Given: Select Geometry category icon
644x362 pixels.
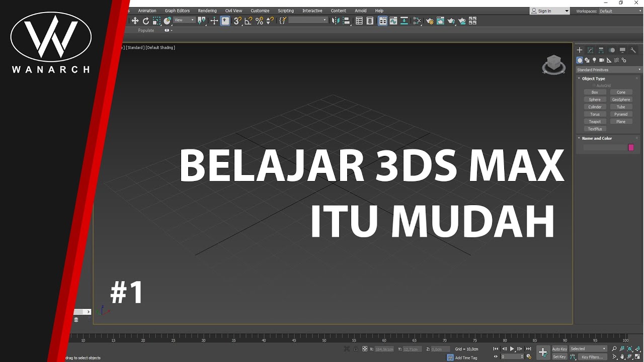Looking at the screenshot, I should 580,60.
